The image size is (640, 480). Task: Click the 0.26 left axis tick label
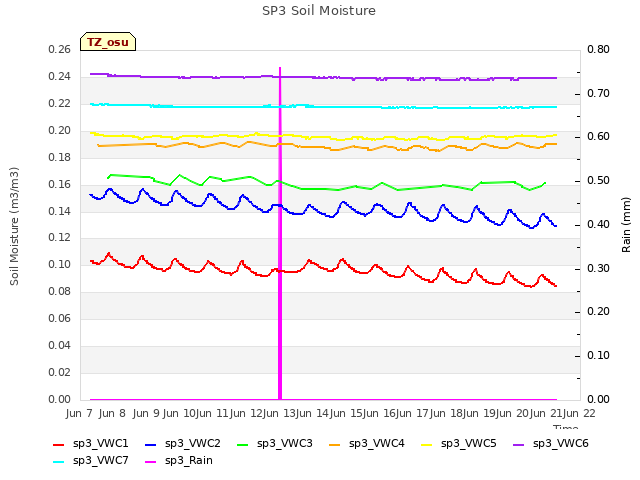point(60,49)
